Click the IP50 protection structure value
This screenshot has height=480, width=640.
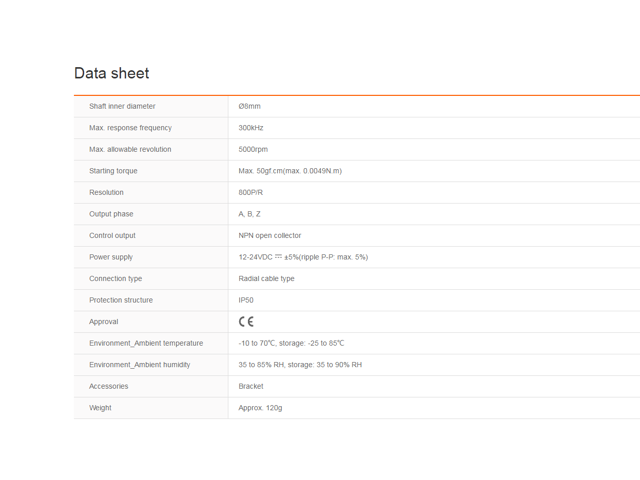(246, 300)
